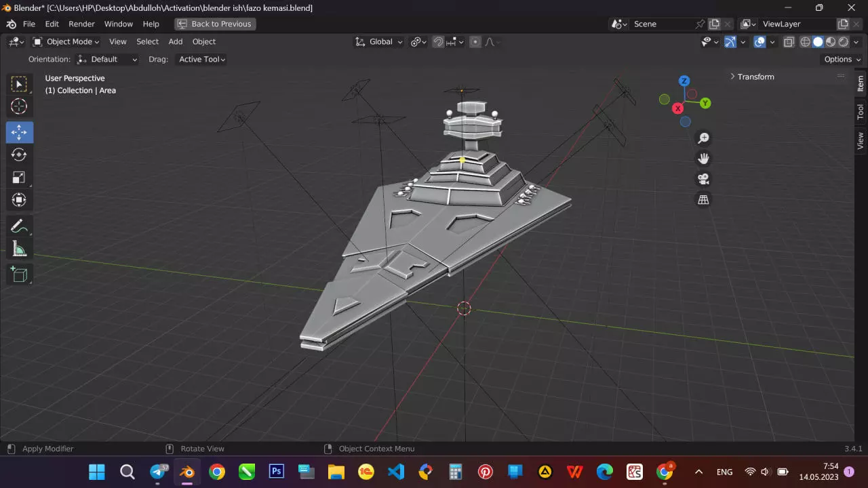Click the proportional falloff curve icon
868x488 pixels.
[492, 42]
